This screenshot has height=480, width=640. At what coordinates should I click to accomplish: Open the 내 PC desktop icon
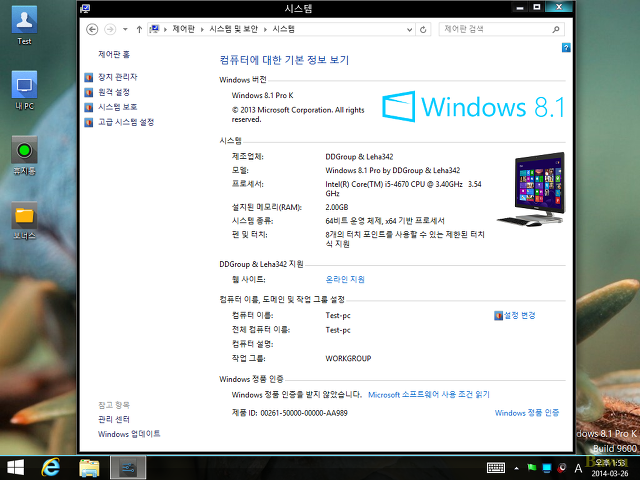[x=24, y=90]
